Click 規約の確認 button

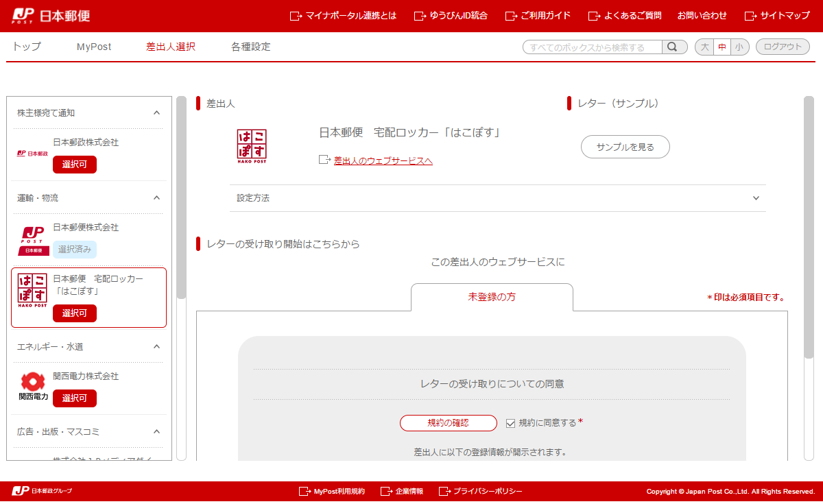pos(449,423)
